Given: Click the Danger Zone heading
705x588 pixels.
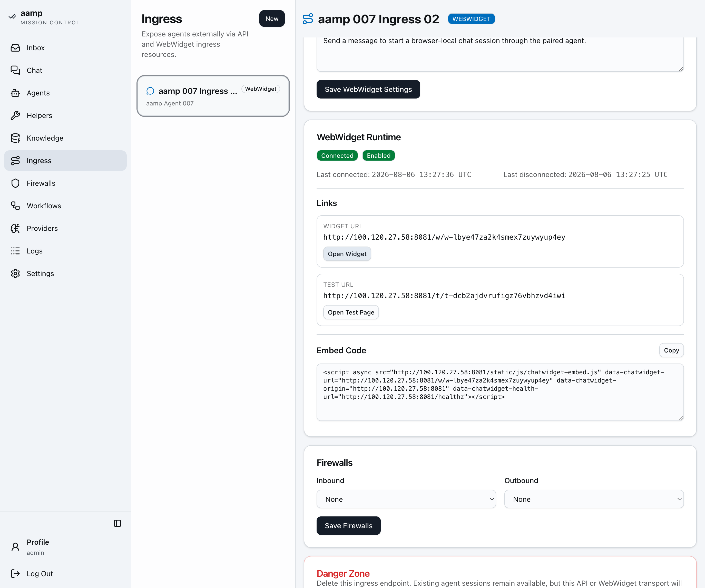Looking at the screenshot, I should coord(343,573).
